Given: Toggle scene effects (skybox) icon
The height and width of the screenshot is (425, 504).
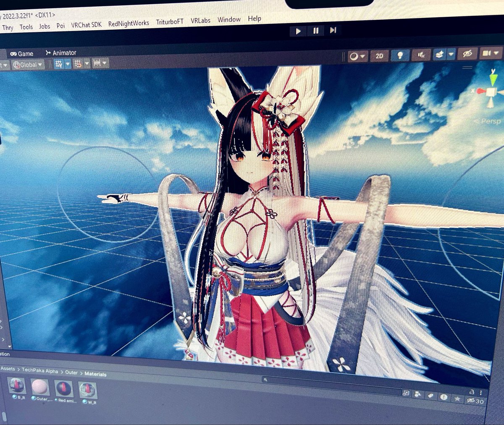Looking at the screenshot, I should click(439, 55).
